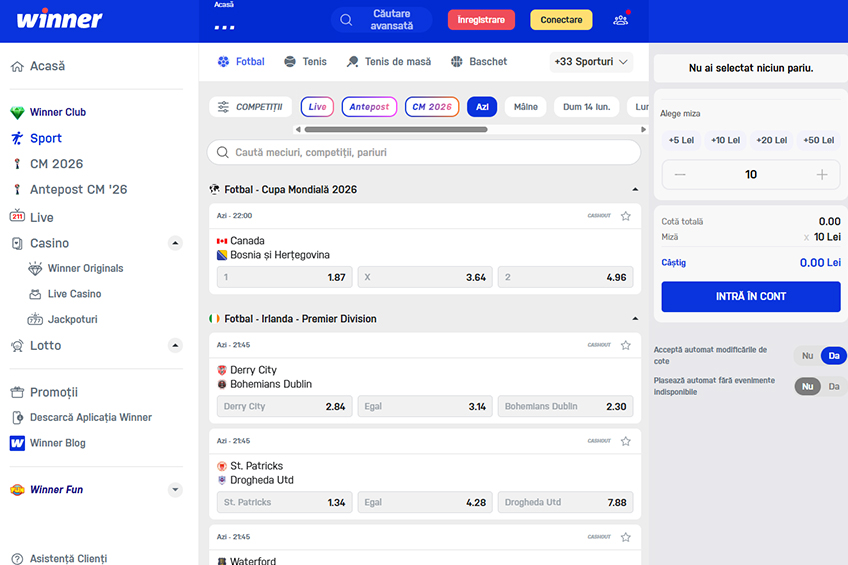Screen dimensions: 848x565
Task: Click the Conectare button
Action: tap(561, 20)
